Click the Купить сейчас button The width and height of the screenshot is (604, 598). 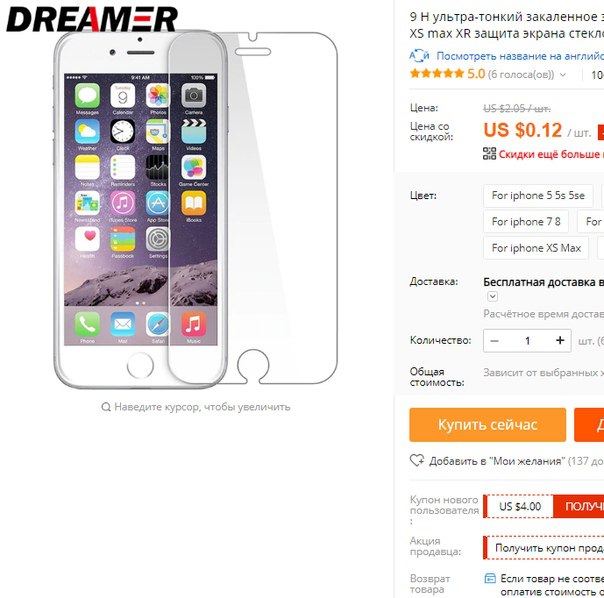(488, 425)
